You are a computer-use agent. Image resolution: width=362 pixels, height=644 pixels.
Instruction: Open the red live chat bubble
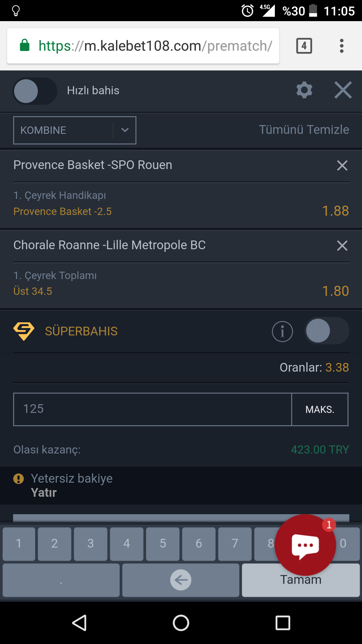(305, 545)
